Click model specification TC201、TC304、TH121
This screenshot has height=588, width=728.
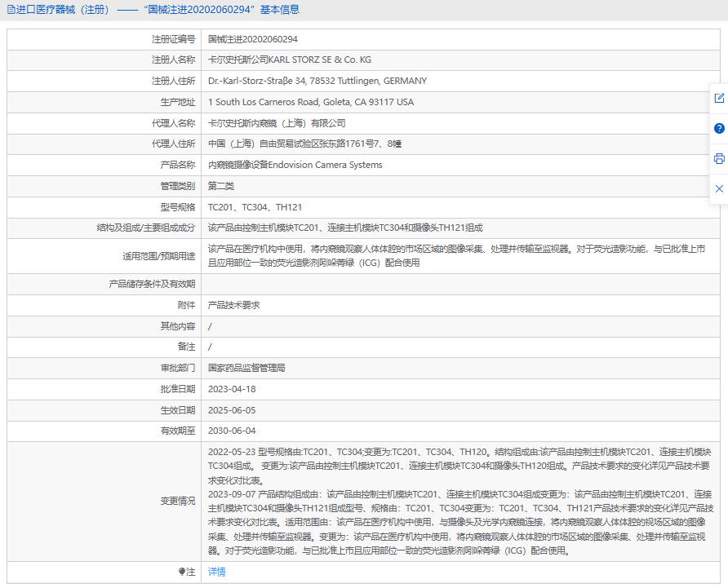[x=255, y=207]
